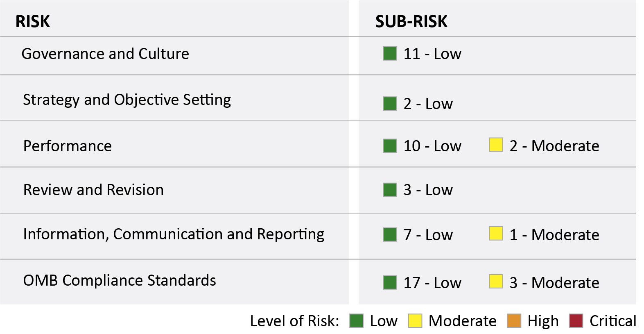This screenshot has width=644, height=334.
Task: Select the OMB Compliance Standards label
Action: pos(120,280)
